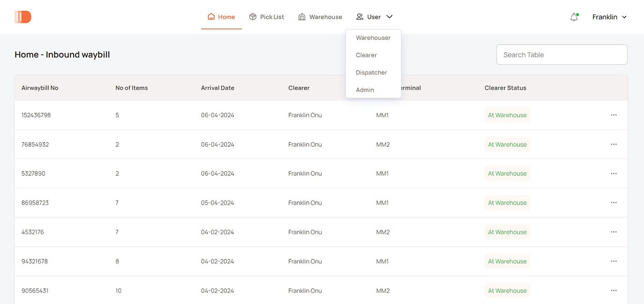
Task: Click the No of Items column header
Action: [x=131, y=88]
